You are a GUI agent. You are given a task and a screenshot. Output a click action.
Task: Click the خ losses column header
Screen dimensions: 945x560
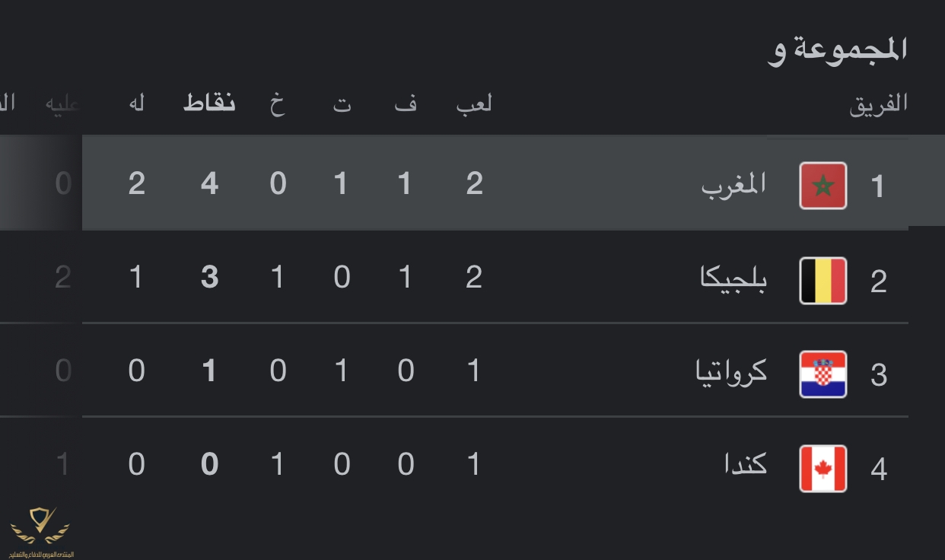point(278,103)
